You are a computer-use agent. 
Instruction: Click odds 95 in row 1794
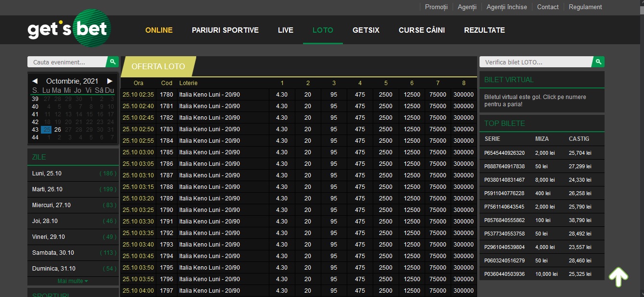point(334,256)
